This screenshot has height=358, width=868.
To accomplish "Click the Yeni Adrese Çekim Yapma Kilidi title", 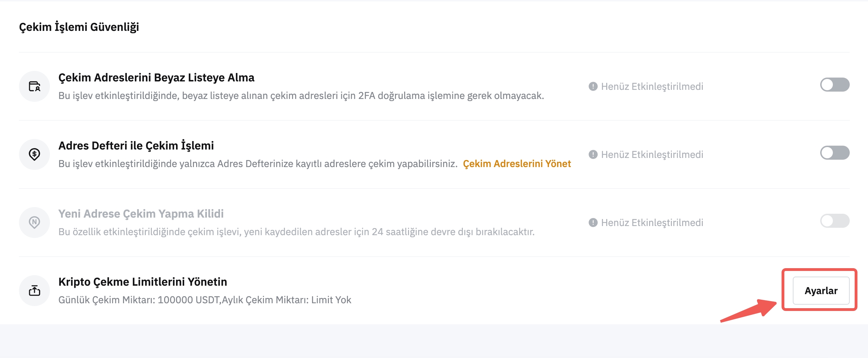I will pyautogui.click(x=141, y=214).
